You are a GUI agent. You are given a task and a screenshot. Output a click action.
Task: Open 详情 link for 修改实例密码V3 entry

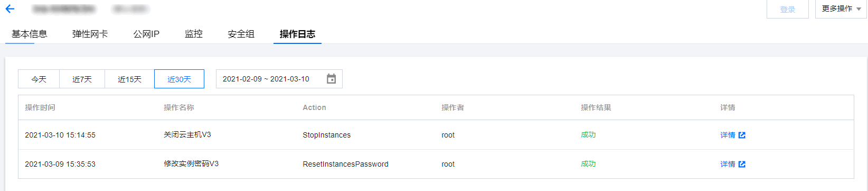point(728,164)
